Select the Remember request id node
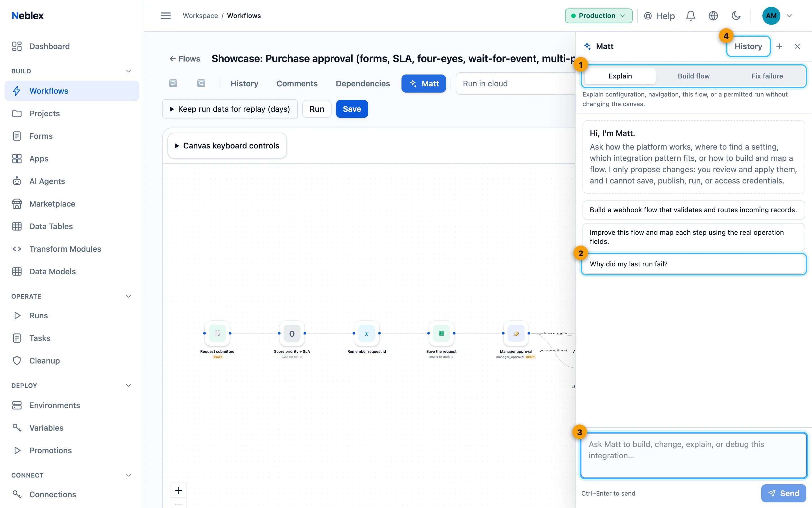 367,333
